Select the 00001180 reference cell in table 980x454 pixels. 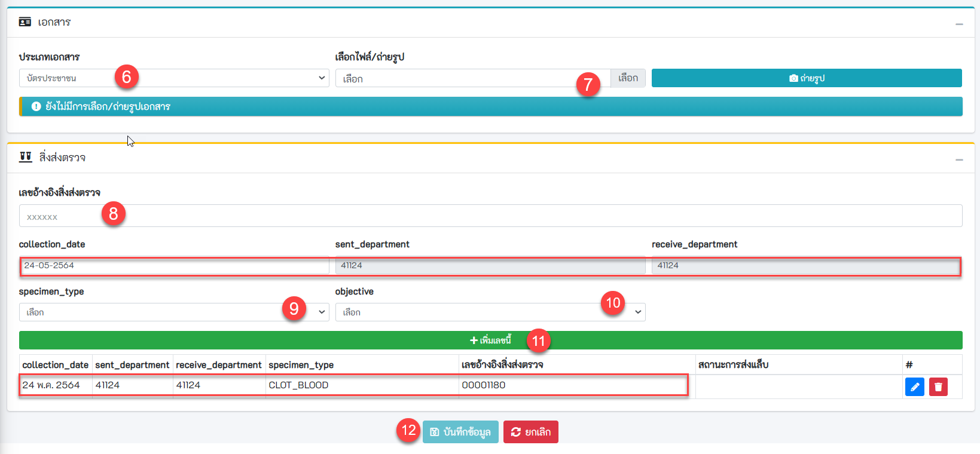tap(574, 385)
